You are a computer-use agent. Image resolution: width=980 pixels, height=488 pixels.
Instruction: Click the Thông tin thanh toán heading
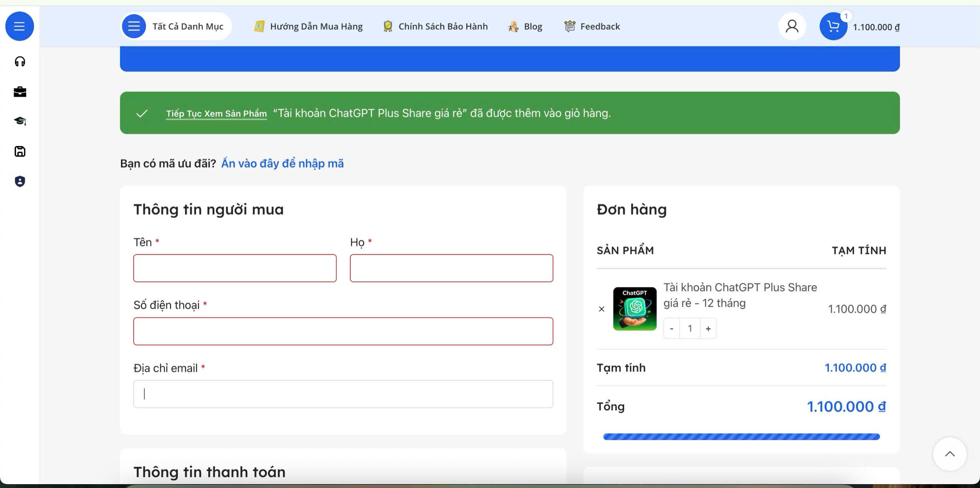(x=209, y=472)
